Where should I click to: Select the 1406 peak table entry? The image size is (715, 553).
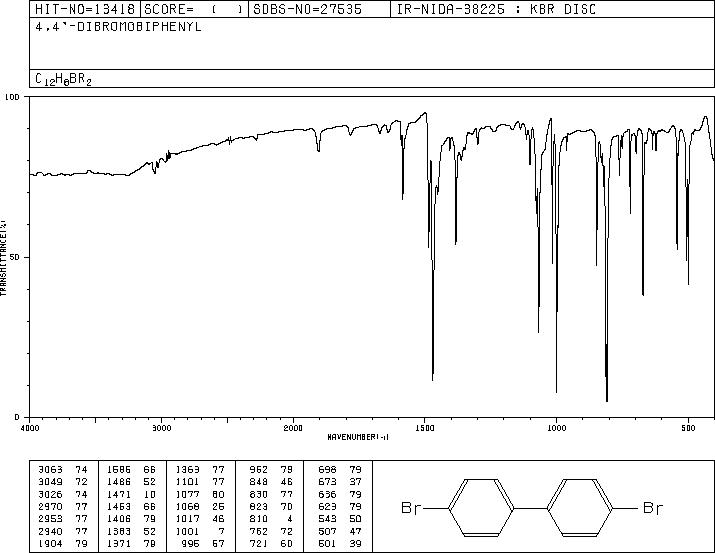[x=119, y=519]
